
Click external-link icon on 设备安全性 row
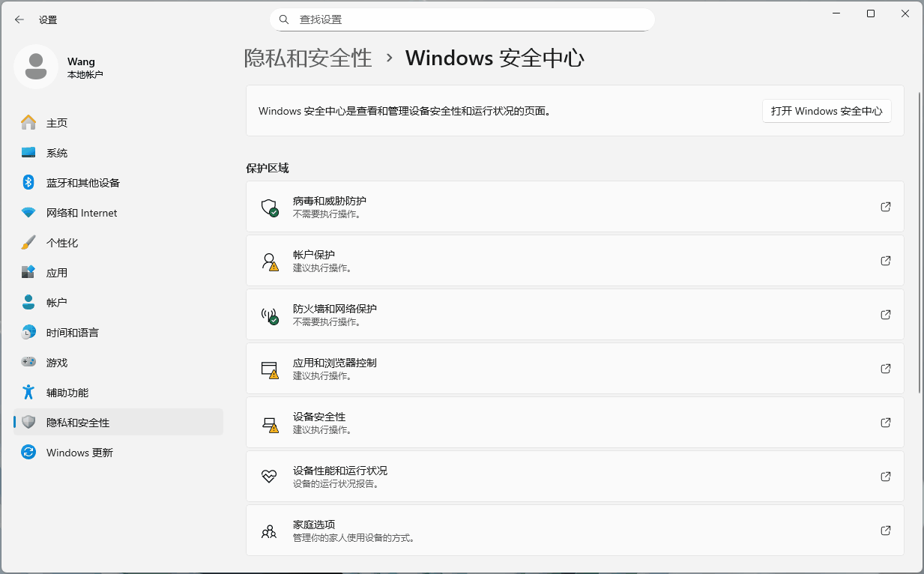[886, 423]
